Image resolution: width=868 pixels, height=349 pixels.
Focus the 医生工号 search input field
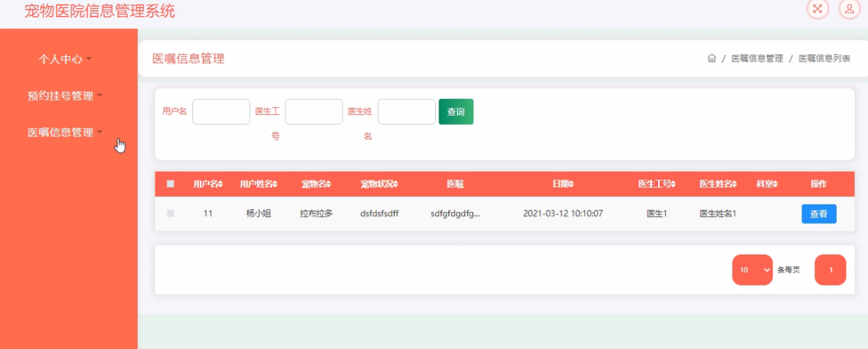[314, 112]
